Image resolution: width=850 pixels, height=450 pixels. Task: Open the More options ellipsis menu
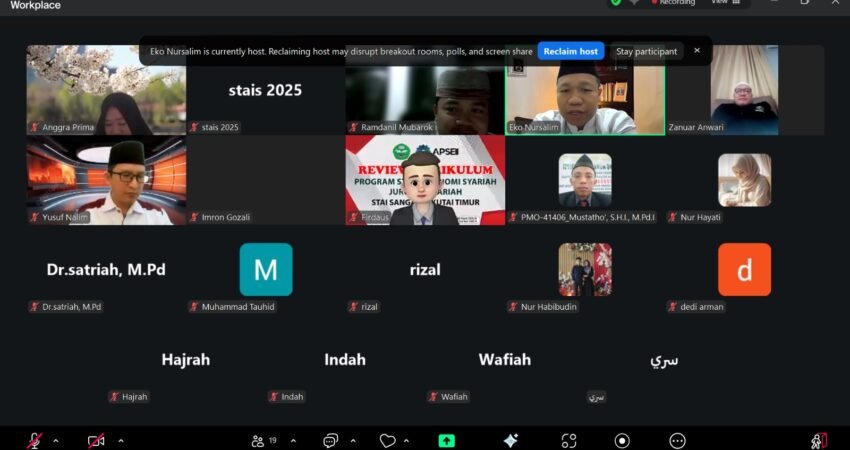coord(677,440)
